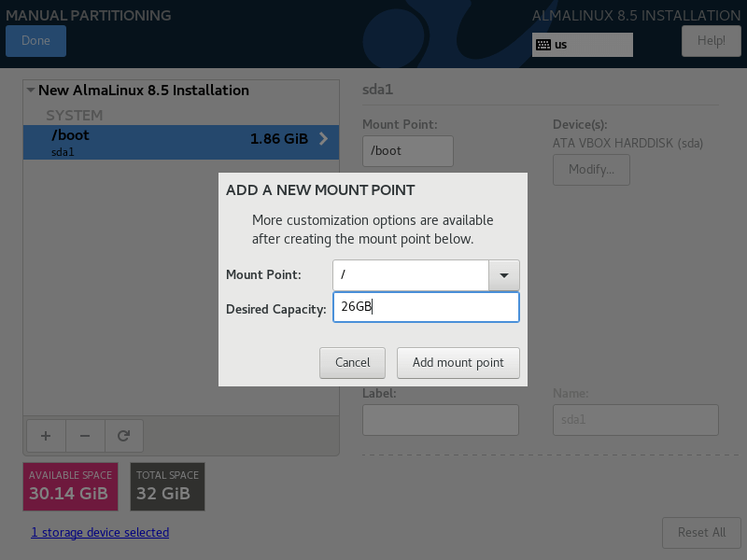The image size is (747, 560).
Task: Click the plus icon to add partition
Action: (46, 435)
